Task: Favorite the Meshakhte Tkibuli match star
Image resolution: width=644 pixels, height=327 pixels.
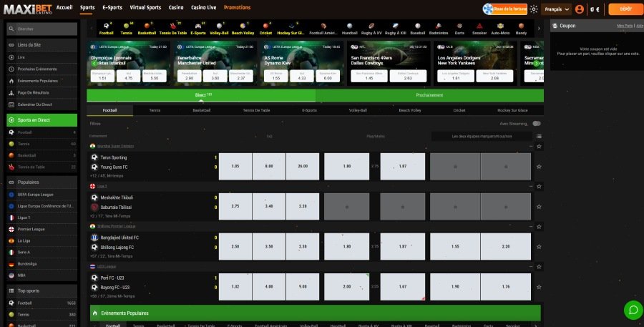Action: pos(539,207)
